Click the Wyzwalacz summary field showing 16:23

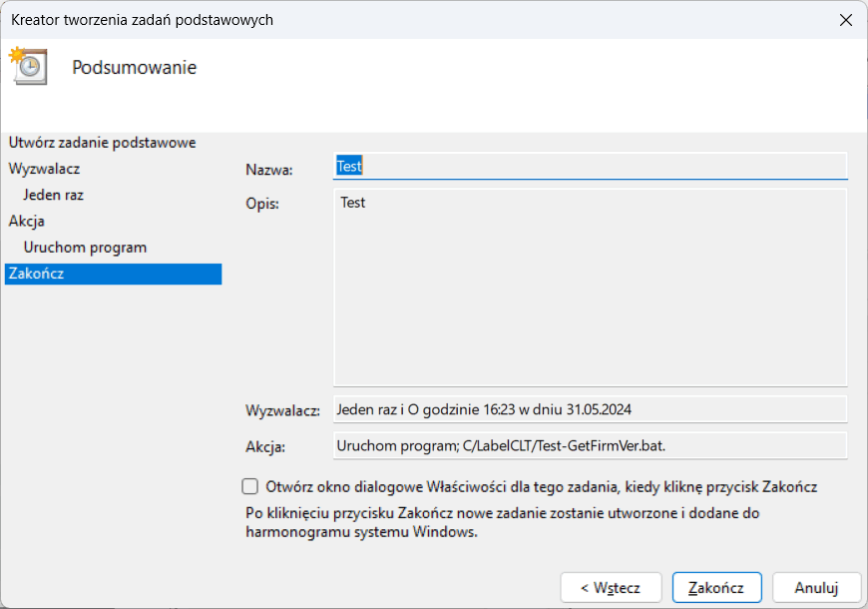pos(589,409)
